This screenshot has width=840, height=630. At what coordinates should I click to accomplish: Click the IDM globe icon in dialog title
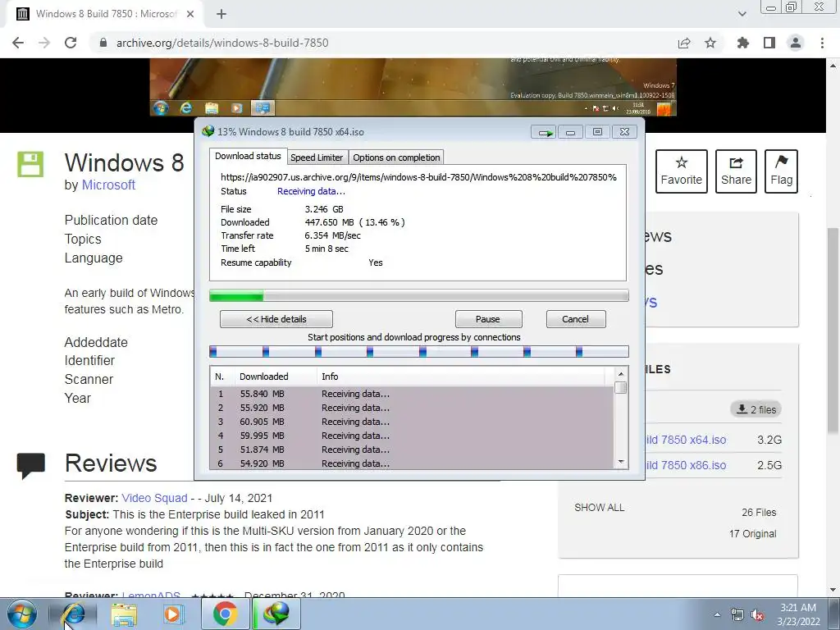[x=208, y=131]
